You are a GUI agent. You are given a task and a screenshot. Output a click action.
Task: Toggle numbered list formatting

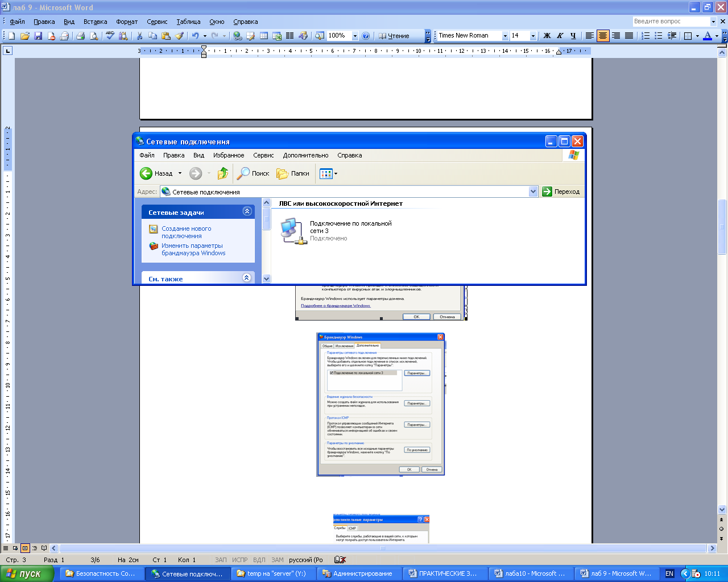(646, 36)
